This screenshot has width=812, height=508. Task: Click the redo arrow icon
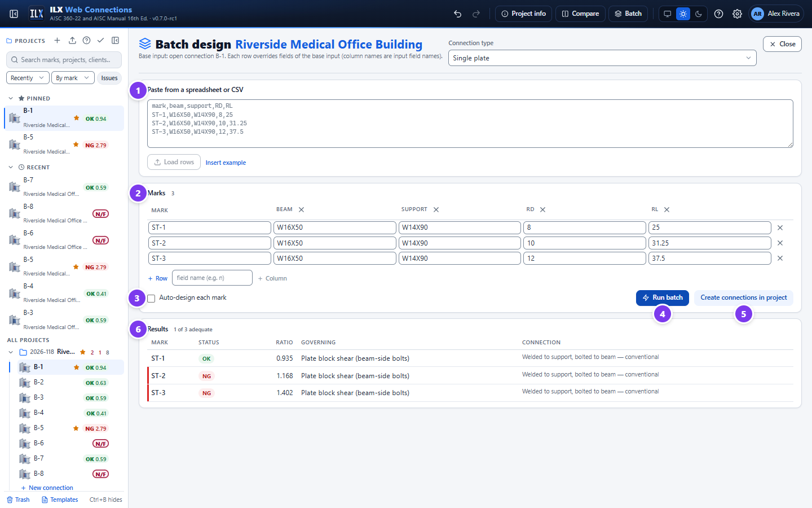476,14
